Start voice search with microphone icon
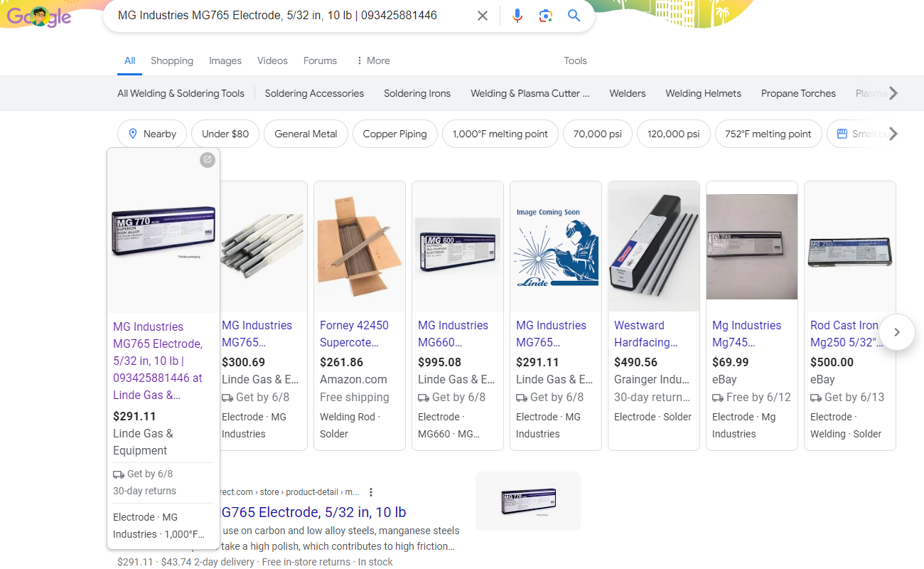Screen dimensions: 924x569 coord(517,16)
